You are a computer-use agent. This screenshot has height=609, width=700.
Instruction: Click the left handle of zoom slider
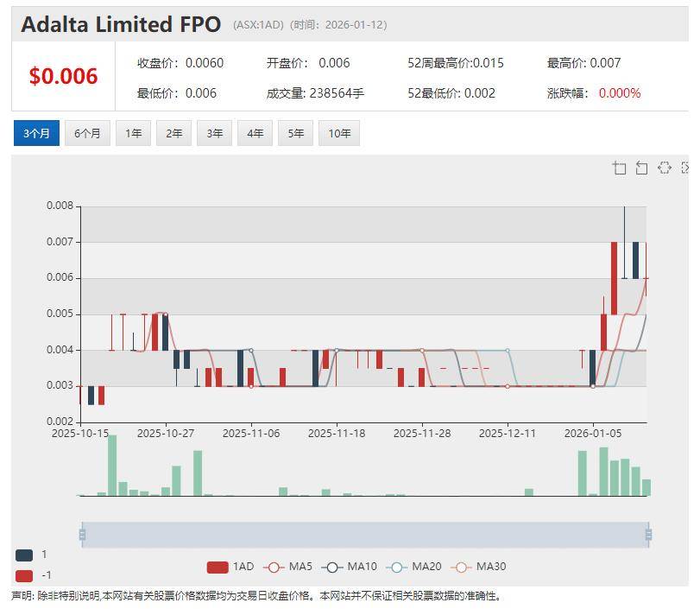coord(82,535)
